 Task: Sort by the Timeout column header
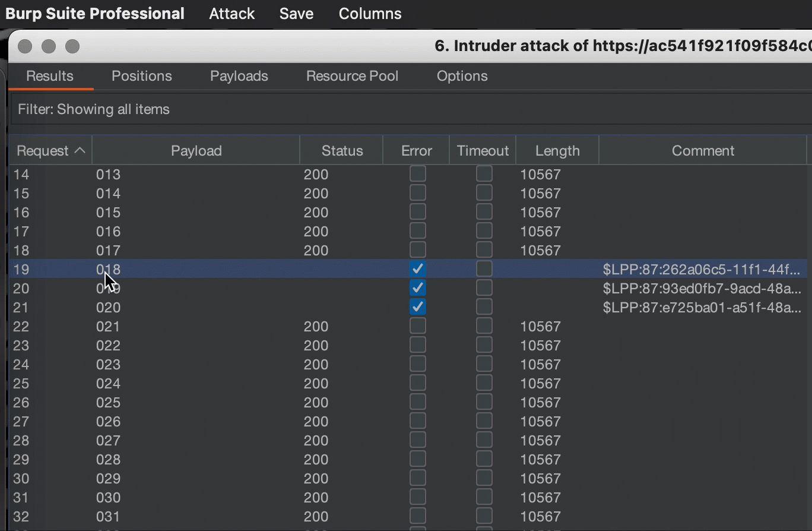(483, 151)
